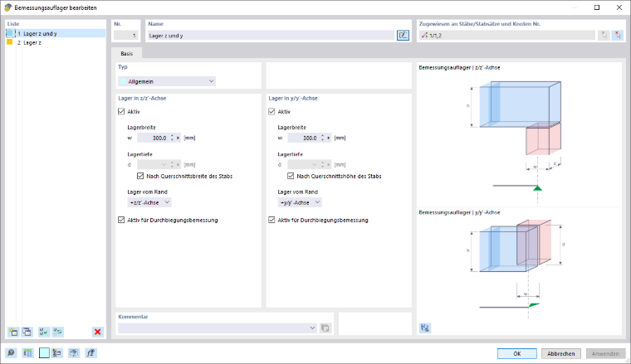This screenshot has height=364, width=631.
Task: Toggle Aktiv für Durchbiegungsbemessung in z-axis section
Action: (121, 220)
